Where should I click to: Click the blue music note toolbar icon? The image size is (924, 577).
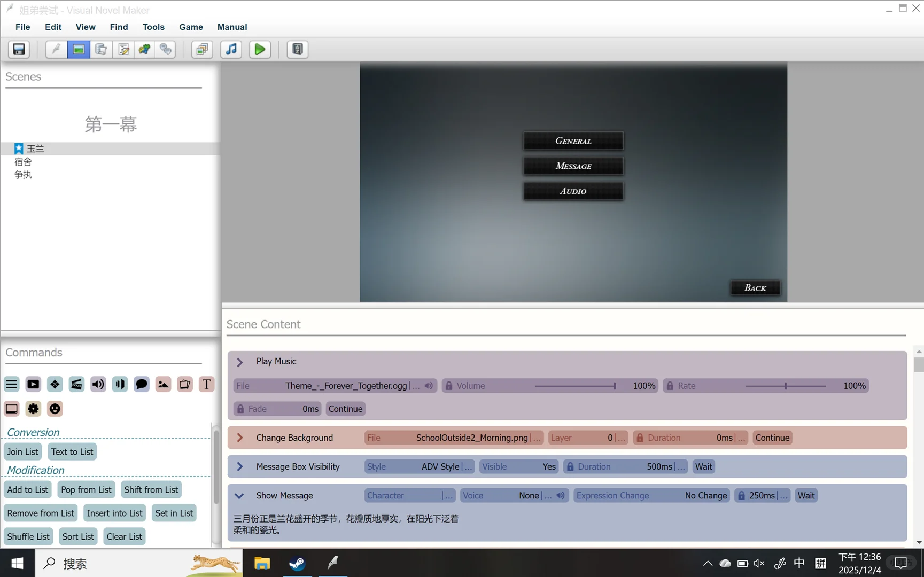(231, 50)
